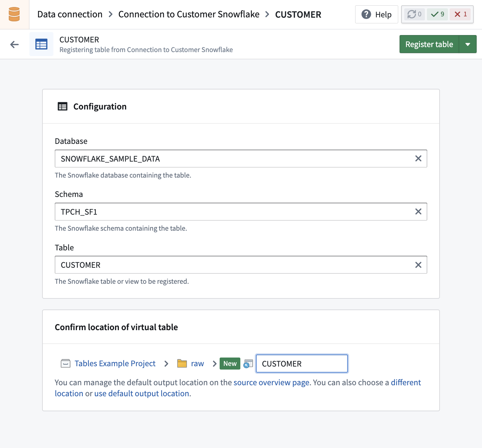Click the Register table button
Viewport: 482px width, 448px height.
[429, 44]
